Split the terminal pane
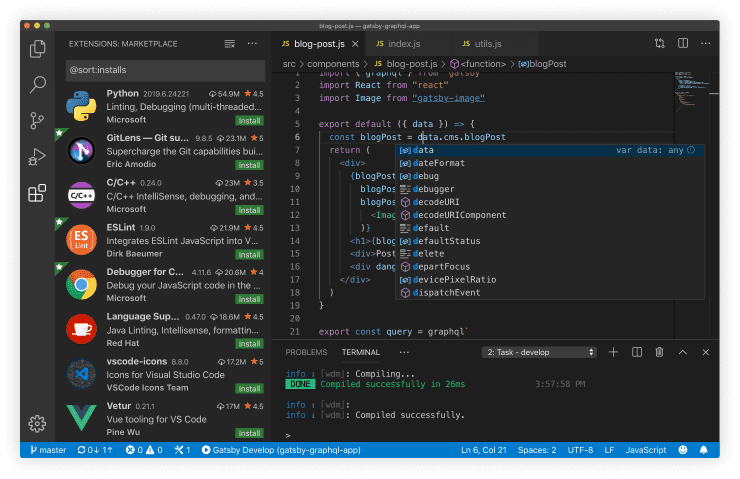Viewport: 740px width, 479px height. pyautogui.click(x=637, y=352)
